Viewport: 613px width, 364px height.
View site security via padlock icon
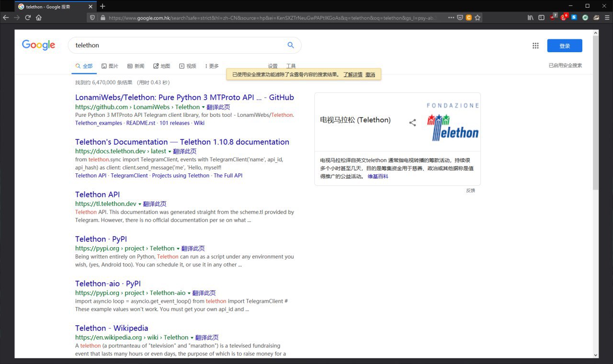click(102, 17)
